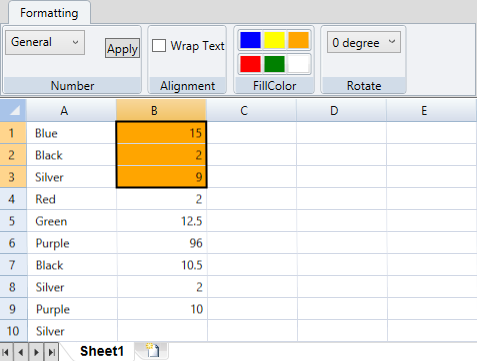Screen dimensions: 477x361
Task: Open the General number format dropdown
Action: tap(45, 42)
